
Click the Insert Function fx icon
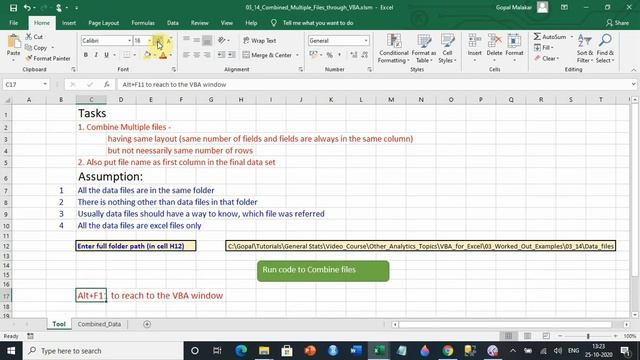(107, 84)
